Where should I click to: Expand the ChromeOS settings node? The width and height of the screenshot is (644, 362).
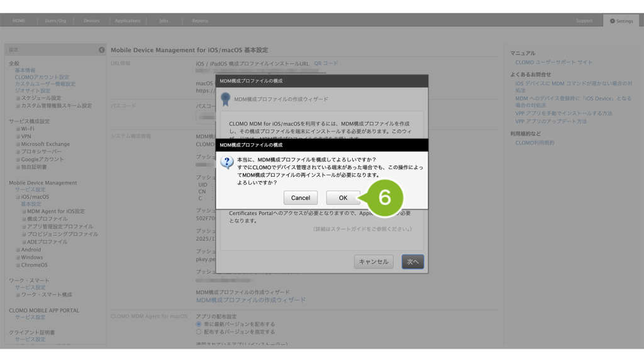coord(18,265)
